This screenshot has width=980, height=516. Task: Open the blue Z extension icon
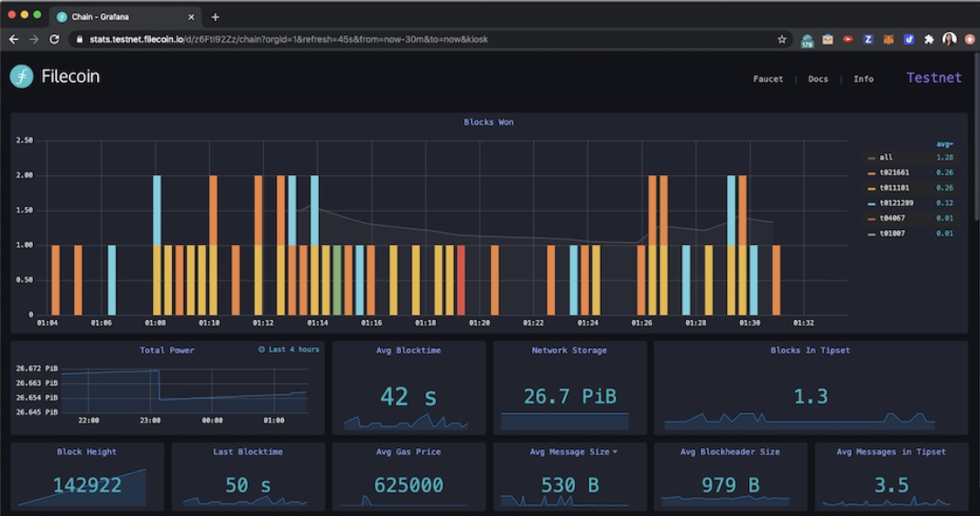click(x=867, y=39)
